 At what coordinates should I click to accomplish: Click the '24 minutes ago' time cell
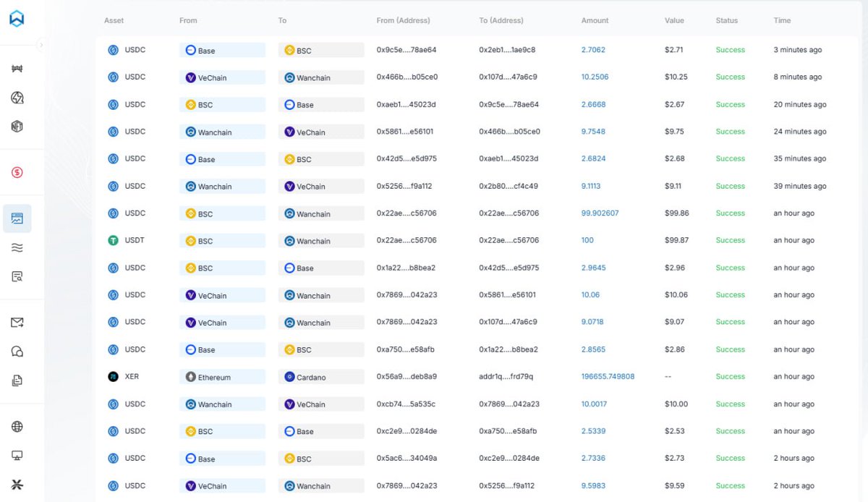800,132
